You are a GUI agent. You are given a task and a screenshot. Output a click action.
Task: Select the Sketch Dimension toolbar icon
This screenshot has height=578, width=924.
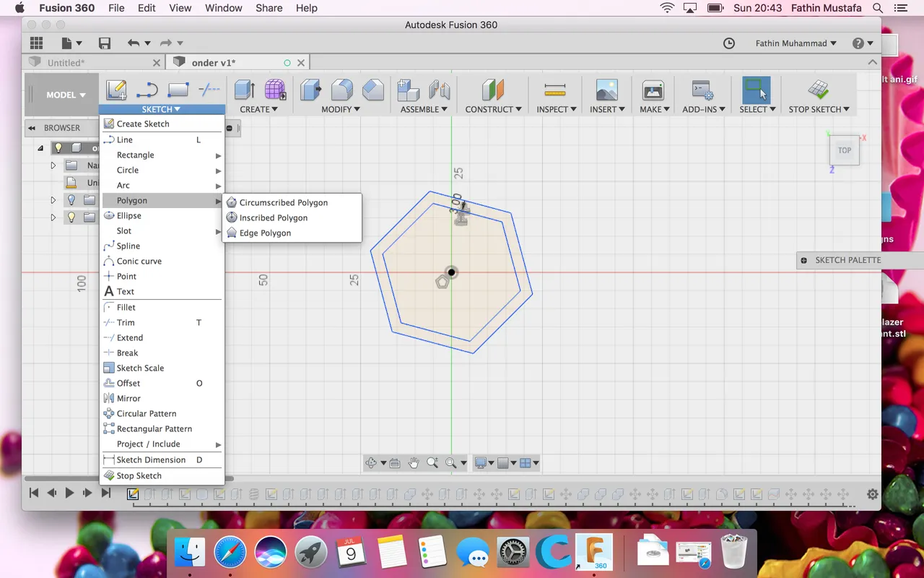(209, 90)
